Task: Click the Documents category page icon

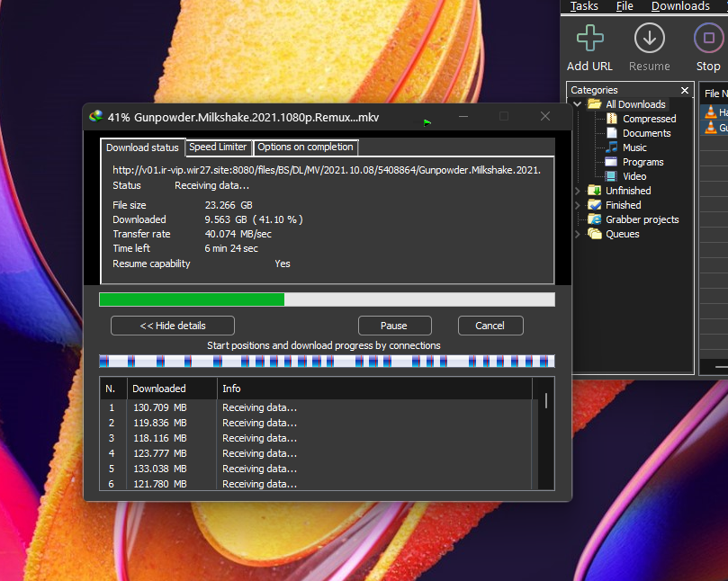Action: coord(612,133)
